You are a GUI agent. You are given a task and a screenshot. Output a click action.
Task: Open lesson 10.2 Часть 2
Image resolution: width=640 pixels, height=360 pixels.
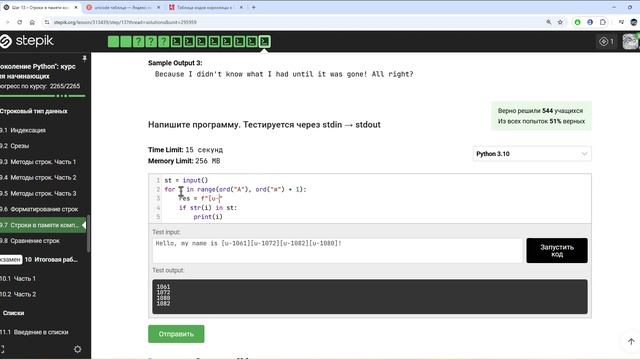click(x=18, y=294)
